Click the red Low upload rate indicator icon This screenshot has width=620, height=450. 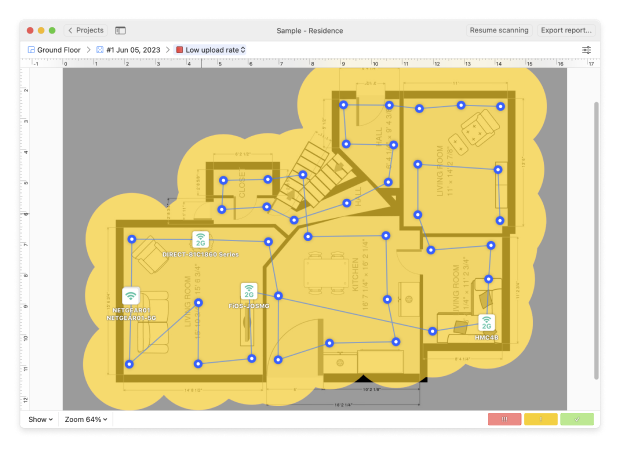pyautogui.click(x=179, y=50)
